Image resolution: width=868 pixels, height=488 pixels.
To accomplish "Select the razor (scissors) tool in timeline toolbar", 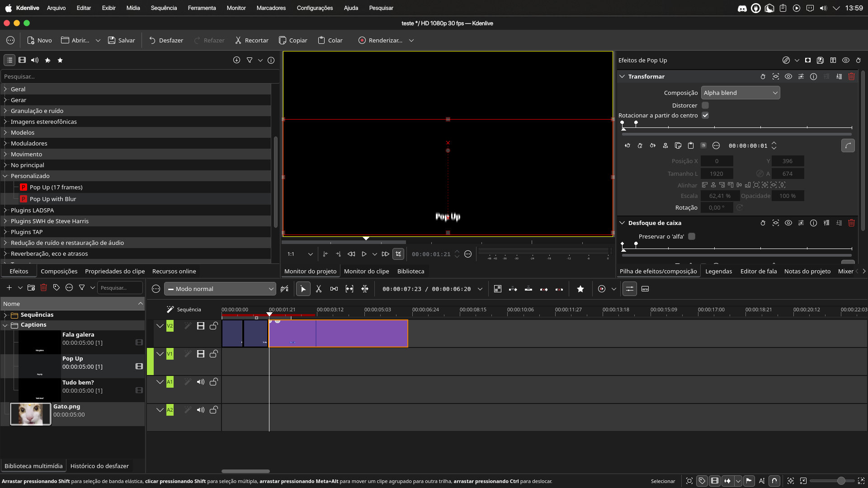I will point(319,289).
